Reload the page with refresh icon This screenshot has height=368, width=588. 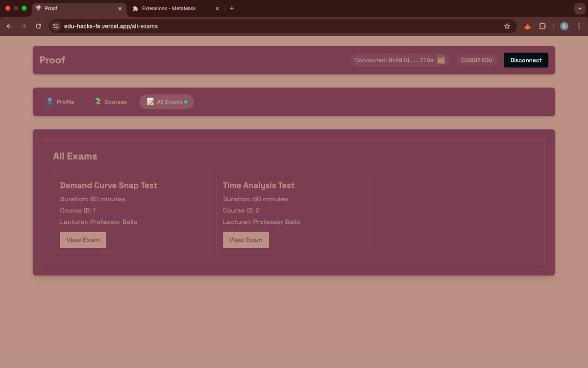(x=38, y=26)
